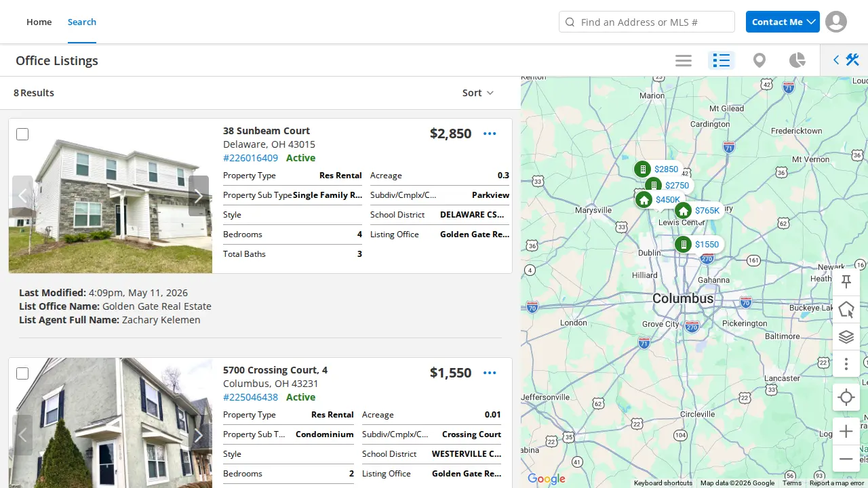This screenshot has height=488, width=868.
Task: Center map on my location
Action: coord(846,397)
